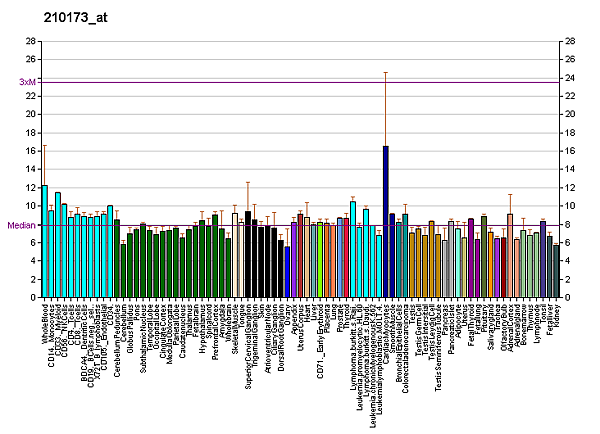Select the DorsalRootGanglion axis label
This screenshot has height=434, width=600.
281,331
